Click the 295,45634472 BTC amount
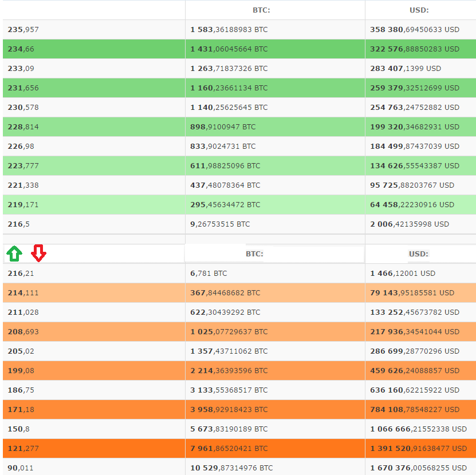The image size is (476, 475). pos(225,204)
